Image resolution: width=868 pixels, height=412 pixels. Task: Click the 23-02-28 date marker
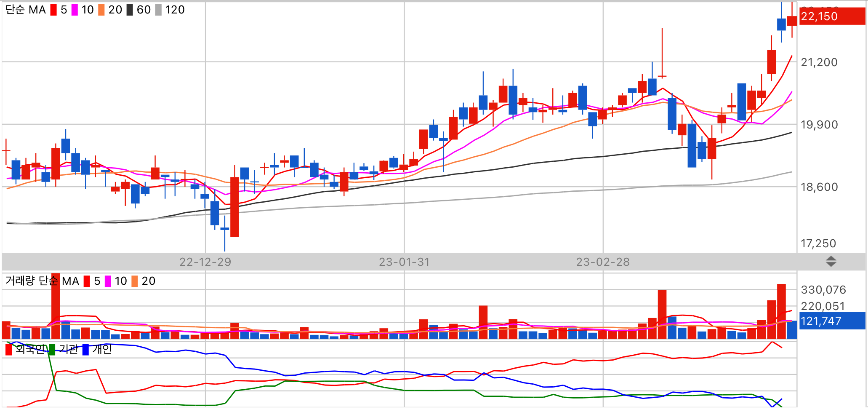[603, 262]
